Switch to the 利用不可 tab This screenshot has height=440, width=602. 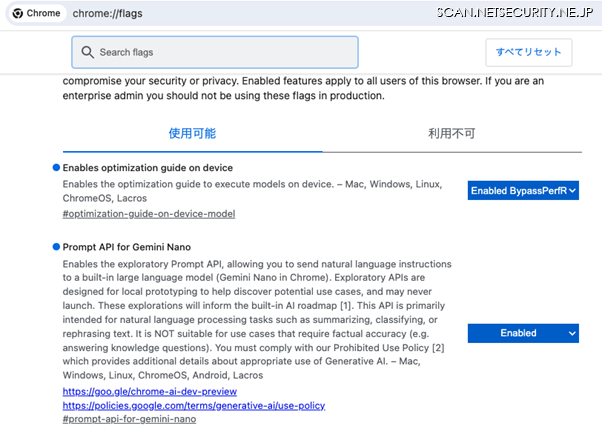(x=452, y=133)
